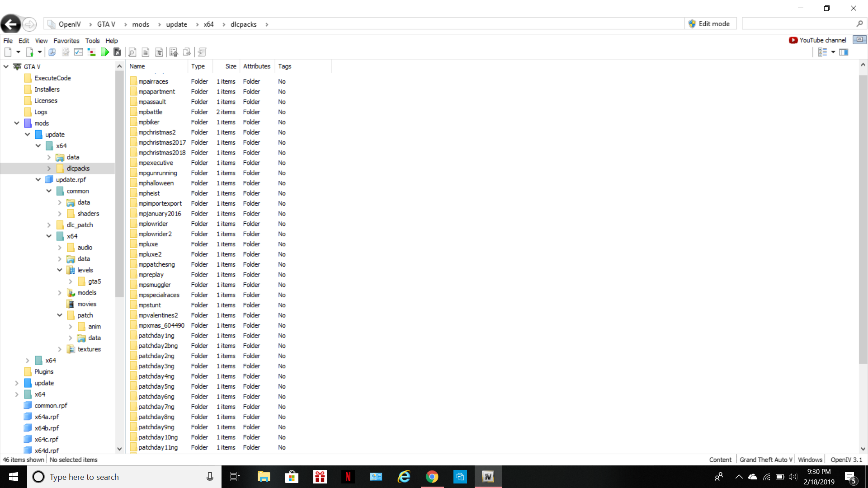Click the green play arrow toolbar icon
Image resolution: width=868 pixels, height=488 pixels.
105,52
